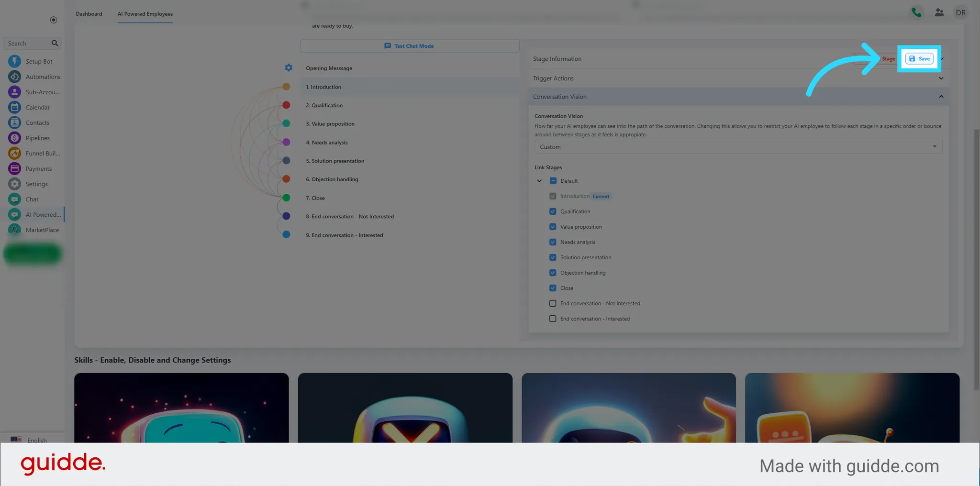Screen dimensions: 980x486
Task: Open the Funnel Builder sidebar icon
Action: pyautogui.click(x=14, y=153)
